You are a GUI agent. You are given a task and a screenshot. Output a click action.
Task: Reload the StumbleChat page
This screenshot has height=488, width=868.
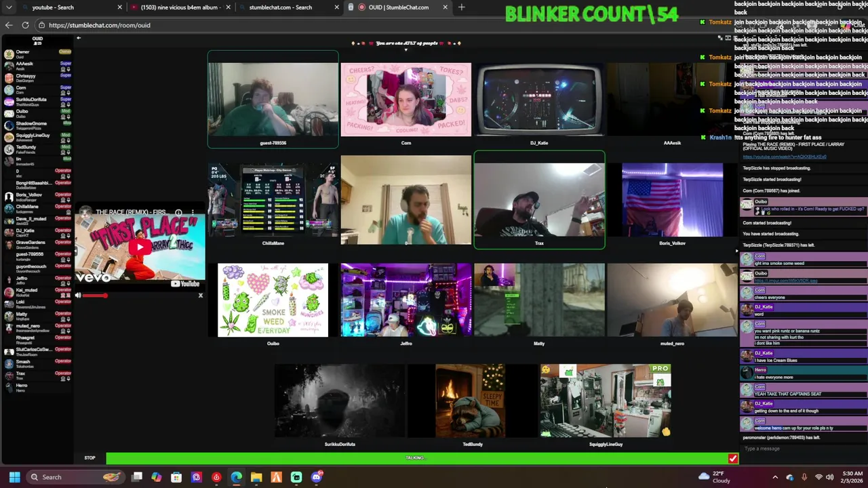pos(25,25)
